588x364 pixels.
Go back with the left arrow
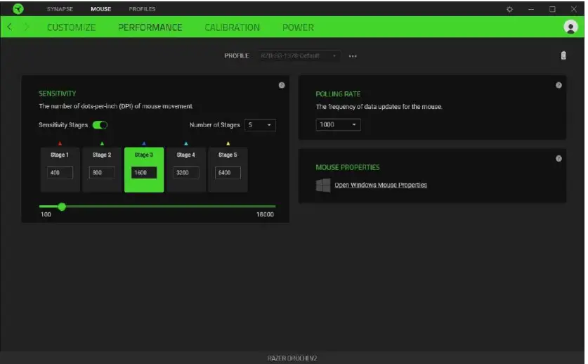tap(10, 27)
